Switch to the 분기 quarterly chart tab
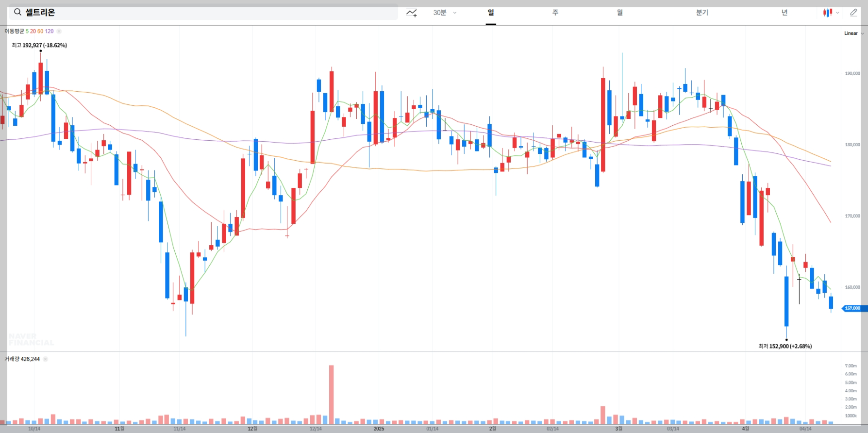 coord(702,13)
